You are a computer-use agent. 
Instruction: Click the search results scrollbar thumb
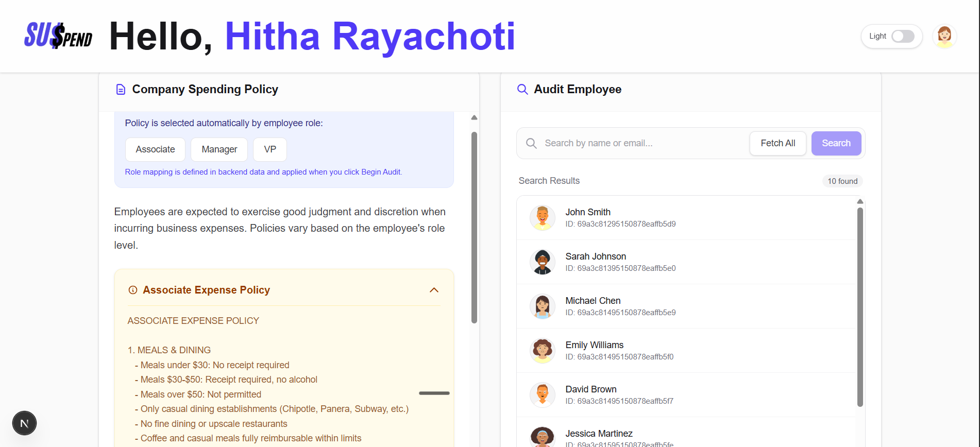tap(860, 307)
